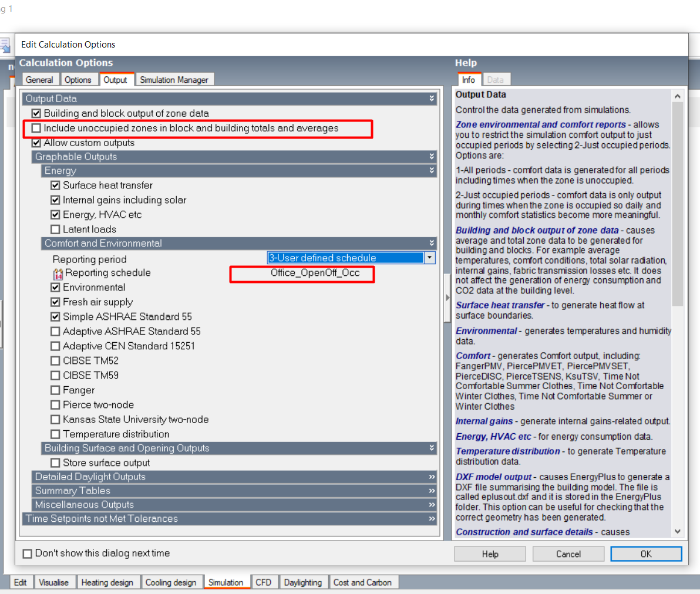
Task: Enable CIBSE TM52 output
Action: coord(55,360)
